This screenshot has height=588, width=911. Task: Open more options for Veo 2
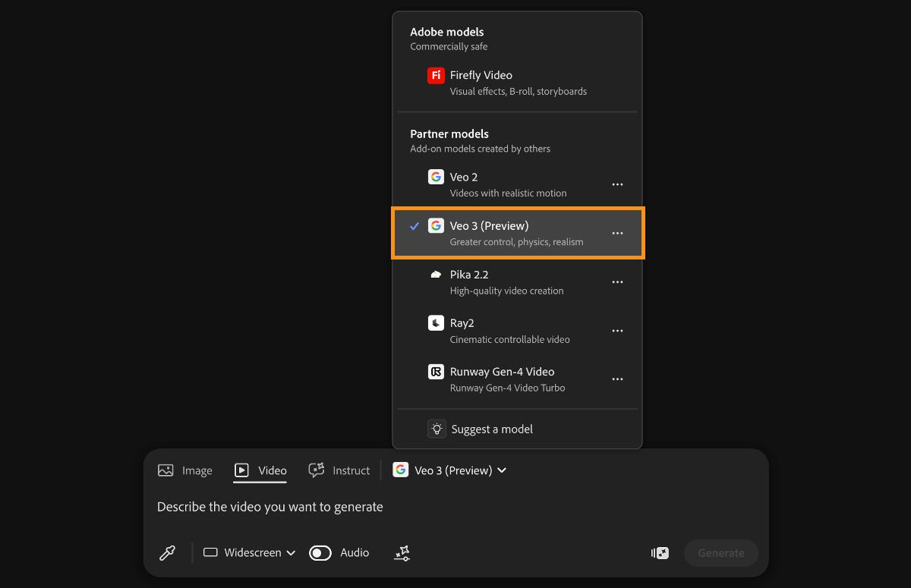point(617,184)
